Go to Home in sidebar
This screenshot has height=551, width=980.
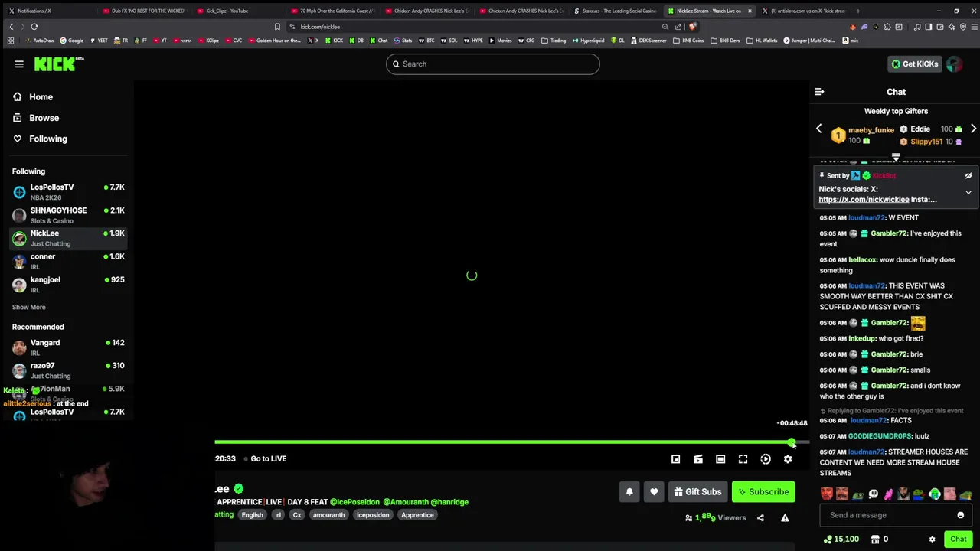pos(33,97)
